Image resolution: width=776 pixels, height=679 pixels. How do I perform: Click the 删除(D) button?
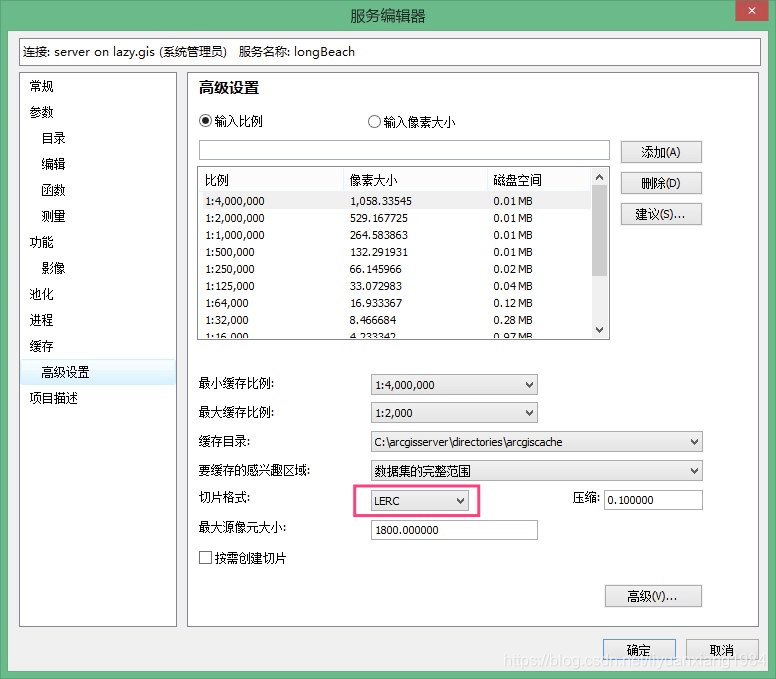661,183
